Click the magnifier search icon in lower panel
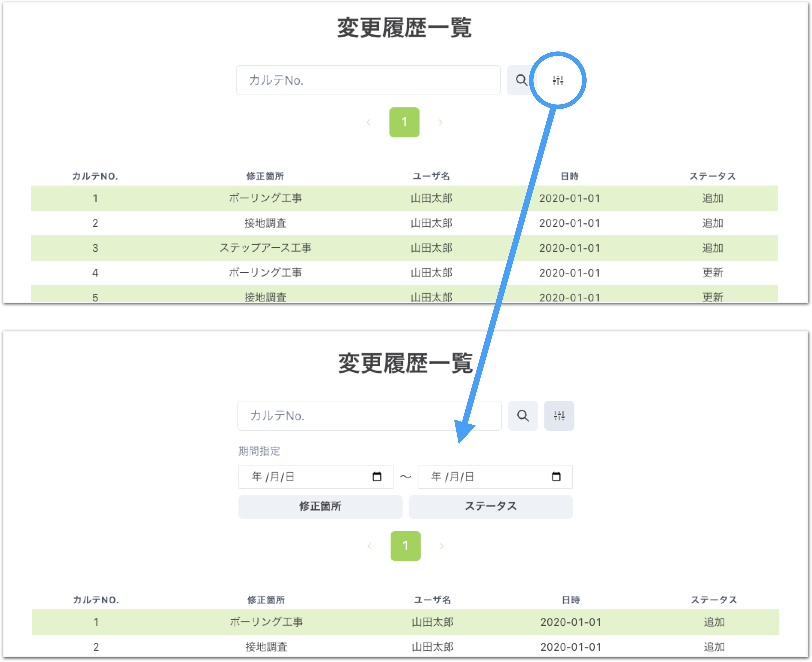 click(523, 416)
